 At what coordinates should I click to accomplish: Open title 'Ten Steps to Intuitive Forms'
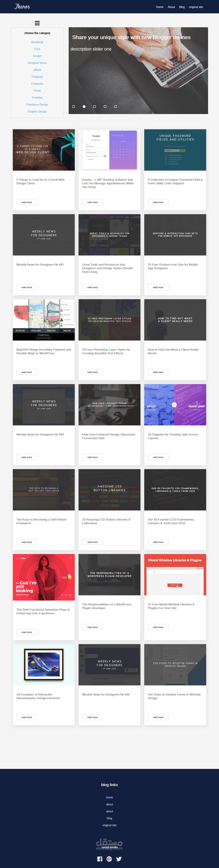pyautogui.click(x=174, y=696)
